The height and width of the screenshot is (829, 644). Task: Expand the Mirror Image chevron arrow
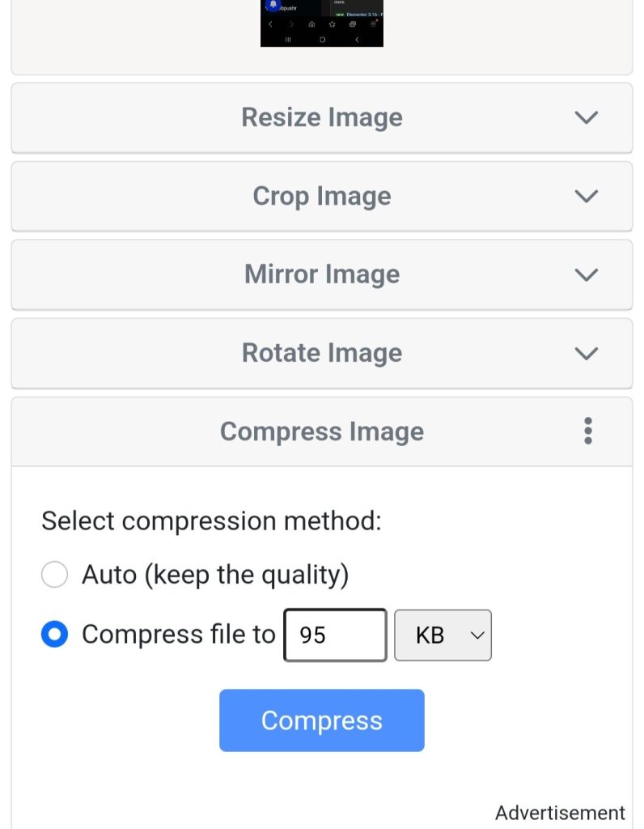tap(586, 274)
